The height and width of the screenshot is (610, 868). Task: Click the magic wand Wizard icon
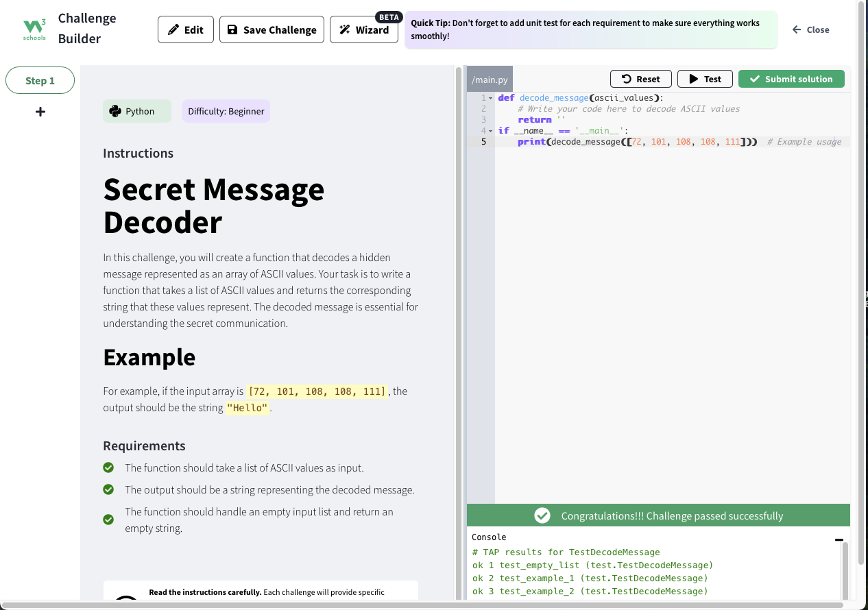pos(345,29)
